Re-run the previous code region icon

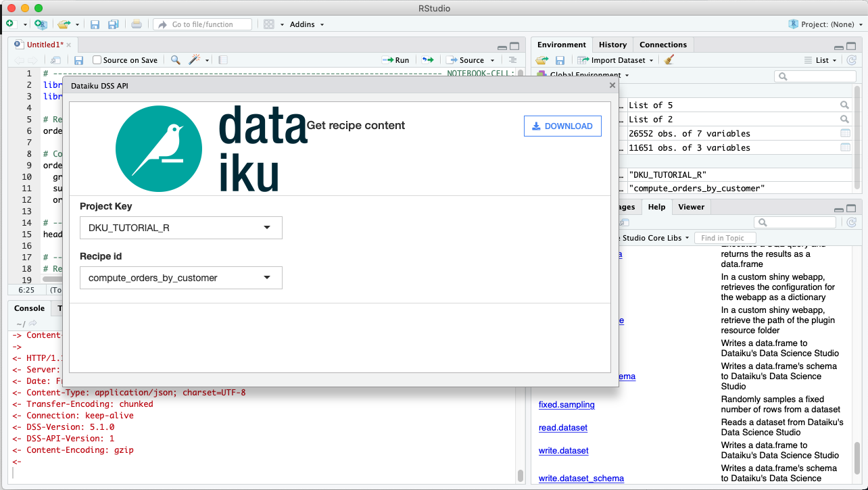[x=427, y=60]
